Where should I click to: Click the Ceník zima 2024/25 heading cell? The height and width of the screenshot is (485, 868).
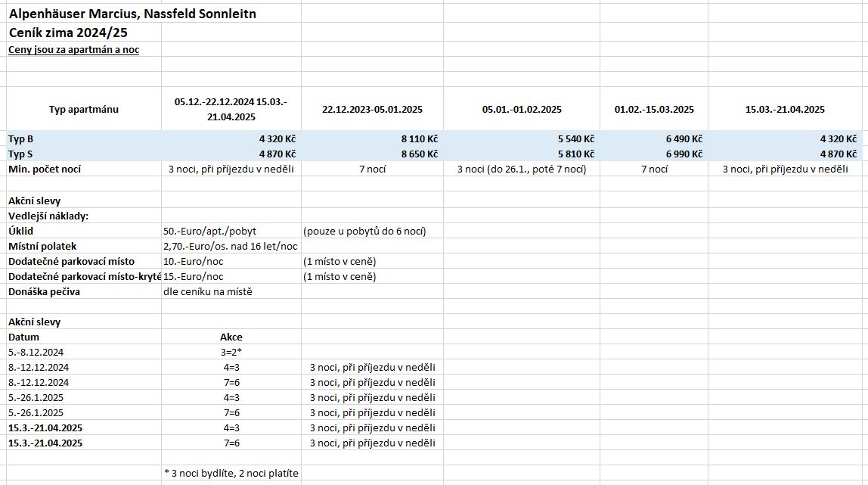68,33
